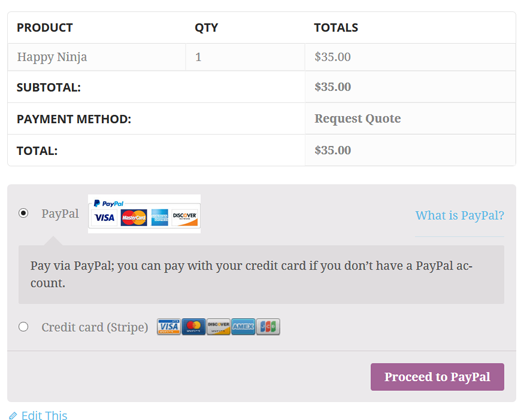530x420 pixels.
Task: Click the PayPal logo above card icons
Action: coord(109,203)
